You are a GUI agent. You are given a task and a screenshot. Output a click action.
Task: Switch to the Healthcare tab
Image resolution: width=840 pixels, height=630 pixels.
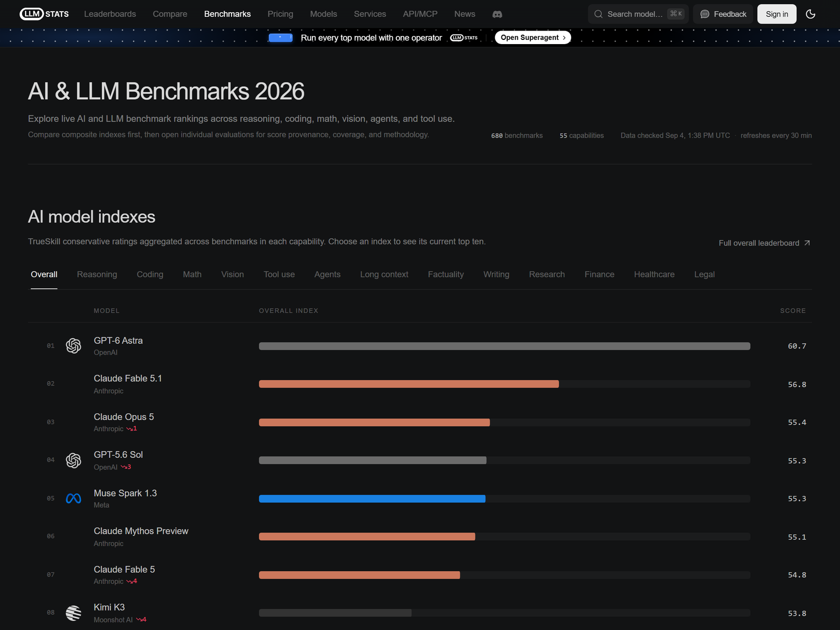[x=654, y=275]
